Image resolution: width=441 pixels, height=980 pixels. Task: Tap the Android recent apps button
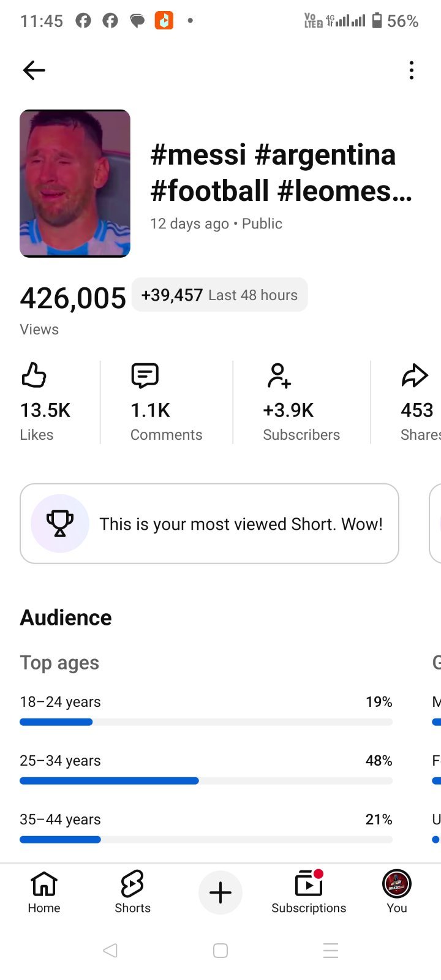(331, 951)
